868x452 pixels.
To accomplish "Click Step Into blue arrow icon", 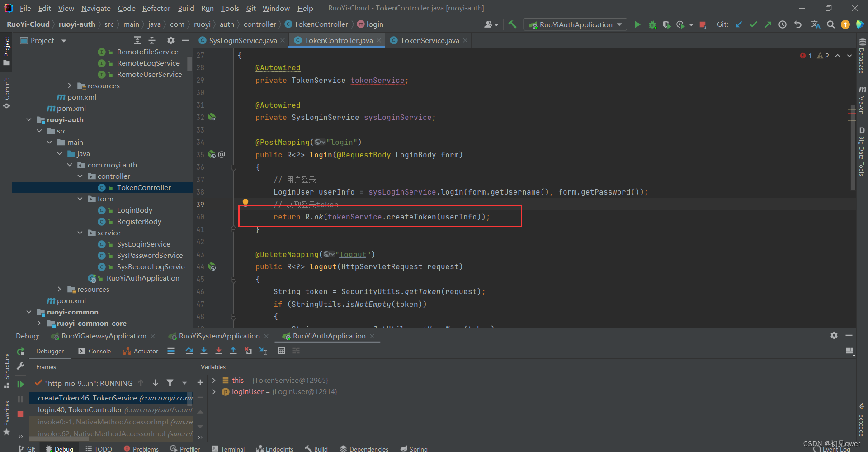I will click(204, 351).
